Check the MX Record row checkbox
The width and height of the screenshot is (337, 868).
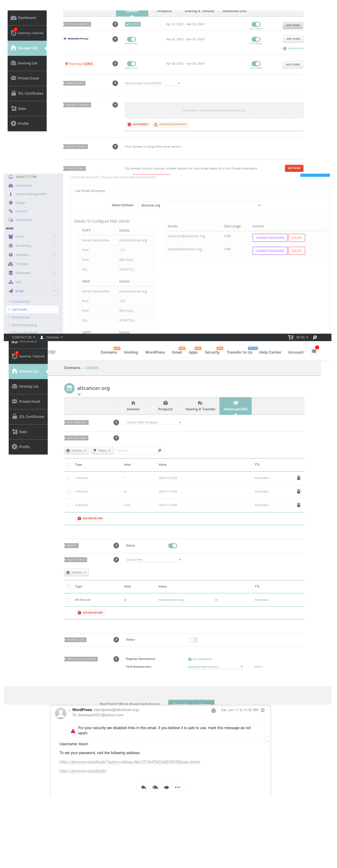click(x=69, y=600)
